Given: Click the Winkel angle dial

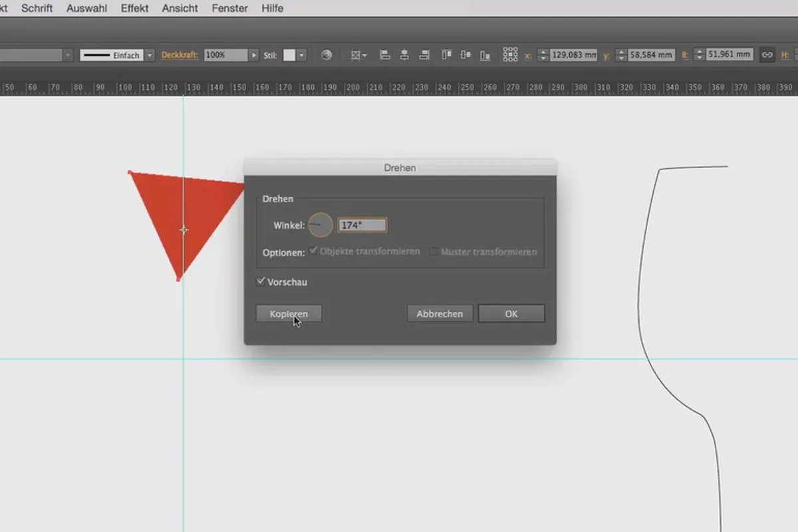Looking at the screenshot, I should point(320,225).
